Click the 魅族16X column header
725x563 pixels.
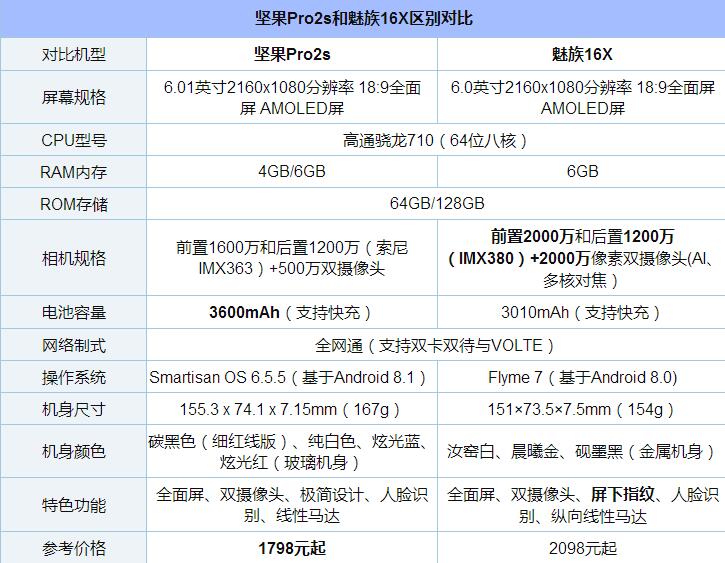[x=582, y=55]
